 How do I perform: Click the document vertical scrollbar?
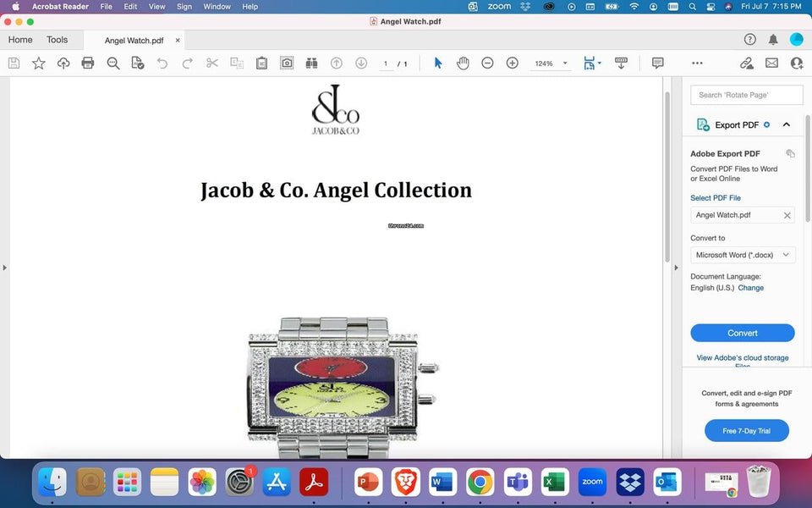coord(667,176)
